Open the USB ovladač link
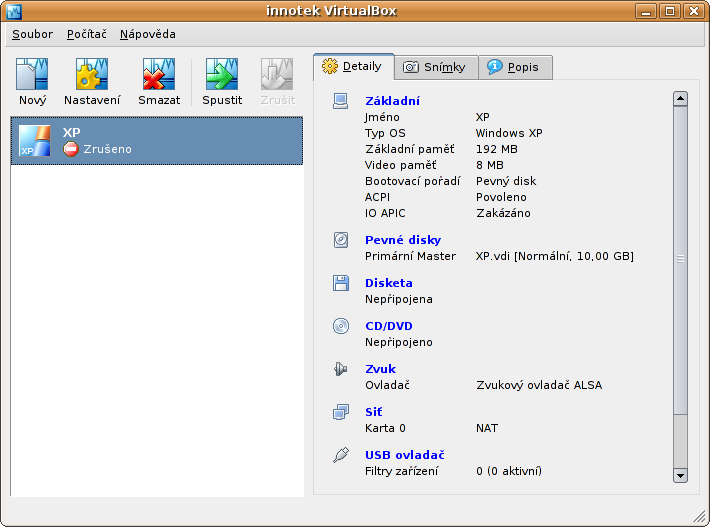 coord(405,455)
